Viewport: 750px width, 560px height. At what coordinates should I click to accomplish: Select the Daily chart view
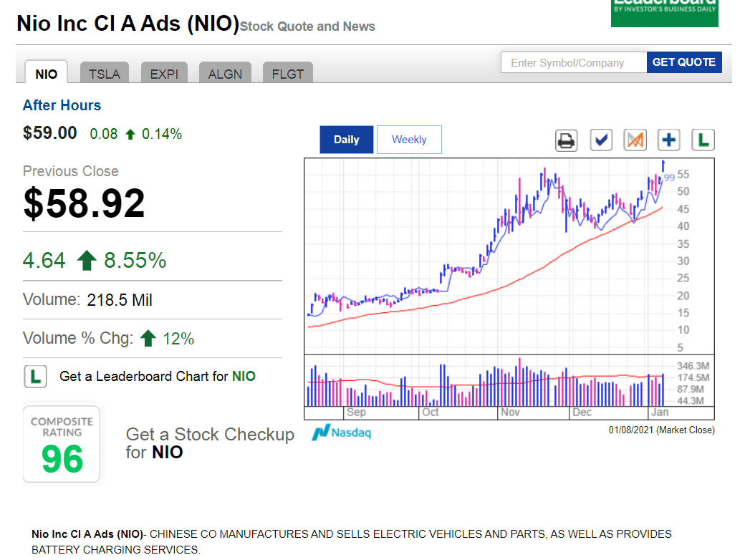coord(346,140)
